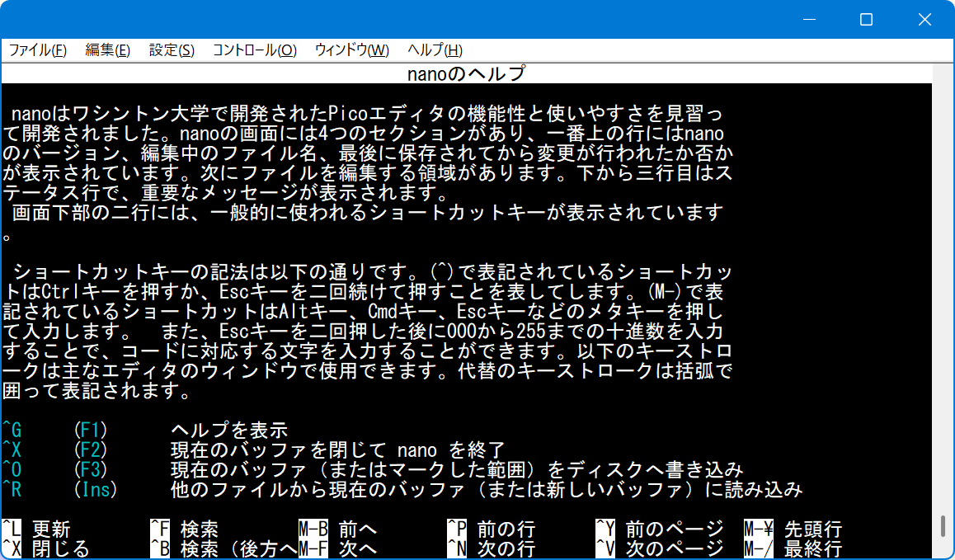Close the terminal window
This screenshot has width=955, height=560.
(924, 20)
